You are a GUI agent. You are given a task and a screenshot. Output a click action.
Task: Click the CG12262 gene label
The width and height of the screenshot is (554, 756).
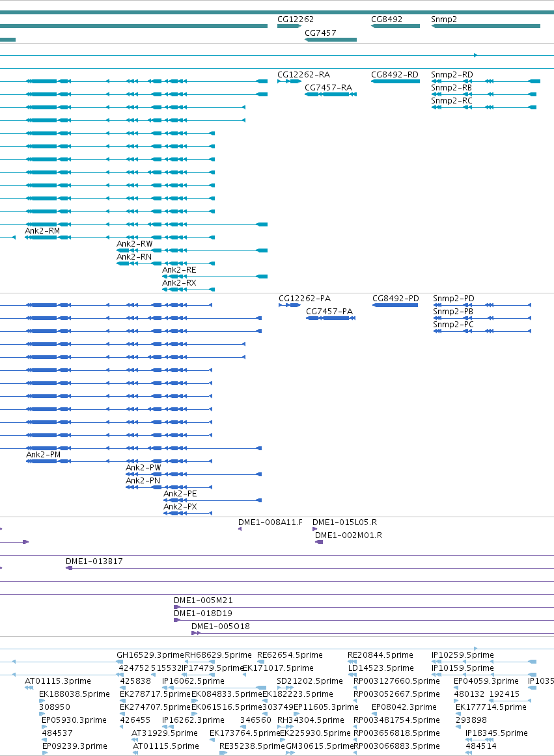click(296, 20)
